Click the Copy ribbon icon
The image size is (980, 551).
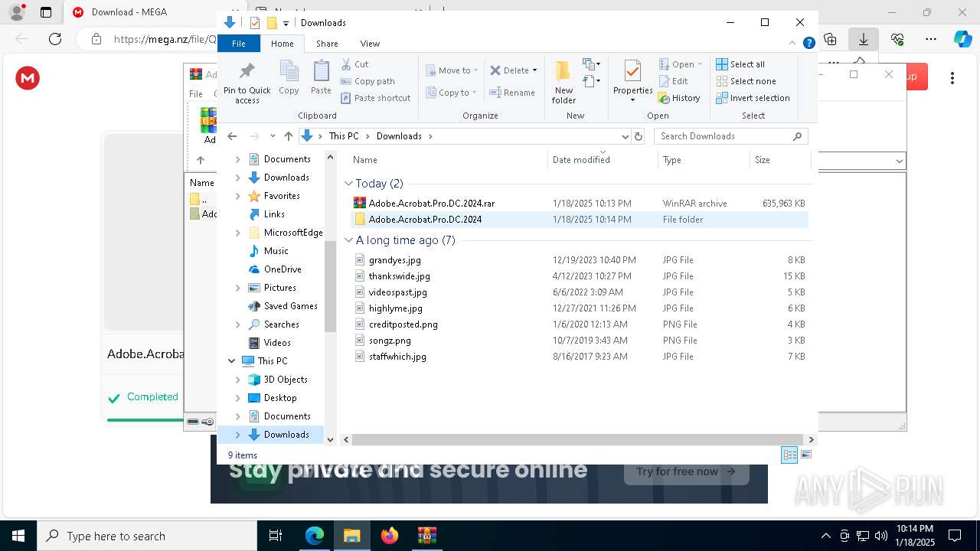click(x=289, y=78)
